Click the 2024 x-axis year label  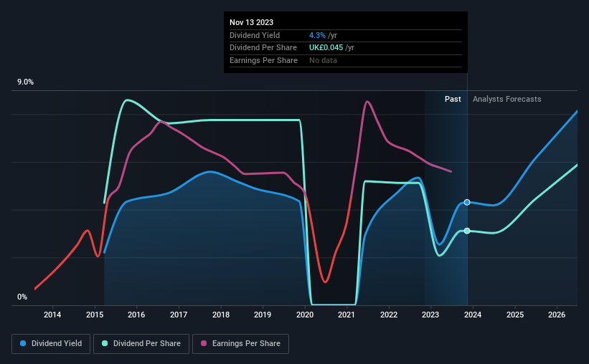point(473,315)
